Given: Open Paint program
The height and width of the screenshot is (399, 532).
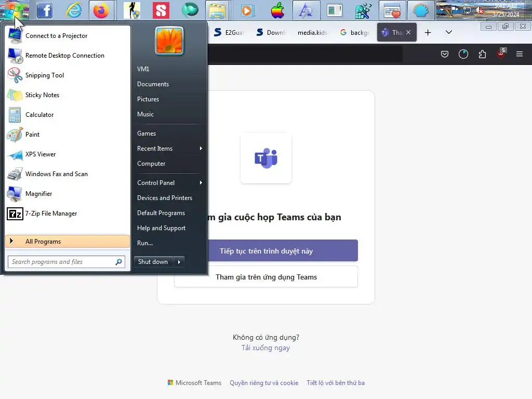Looking at the screenshot, I should 68,135.
